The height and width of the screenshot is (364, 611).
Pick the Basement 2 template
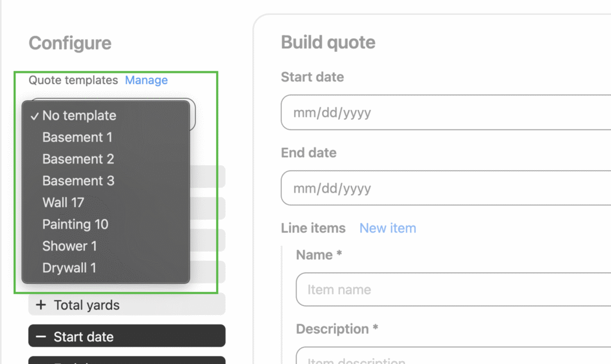(x=78, y=159)
